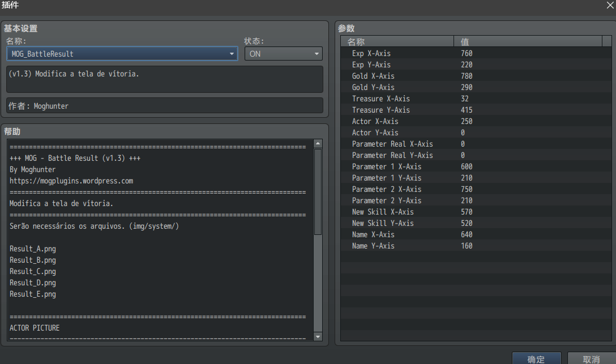This screenshot has height=364, width=616.
Task: Open the plugin name dropdown MOG_BattleResult
Action: (x=122, y=54)
